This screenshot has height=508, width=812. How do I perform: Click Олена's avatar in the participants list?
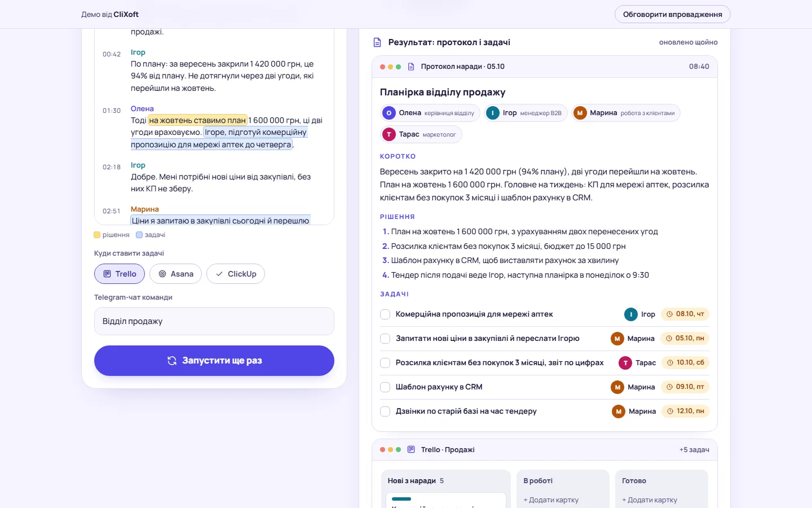(x=389, y=113)
